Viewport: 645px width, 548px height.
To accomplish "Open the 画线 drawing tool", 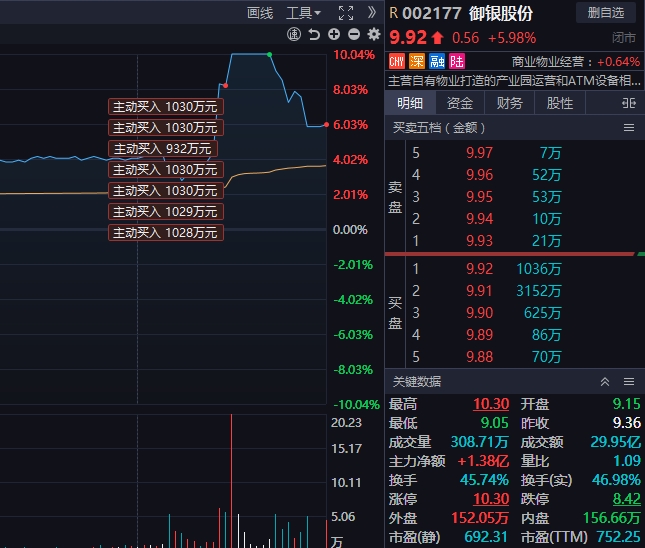I will [x=260, y=13].
